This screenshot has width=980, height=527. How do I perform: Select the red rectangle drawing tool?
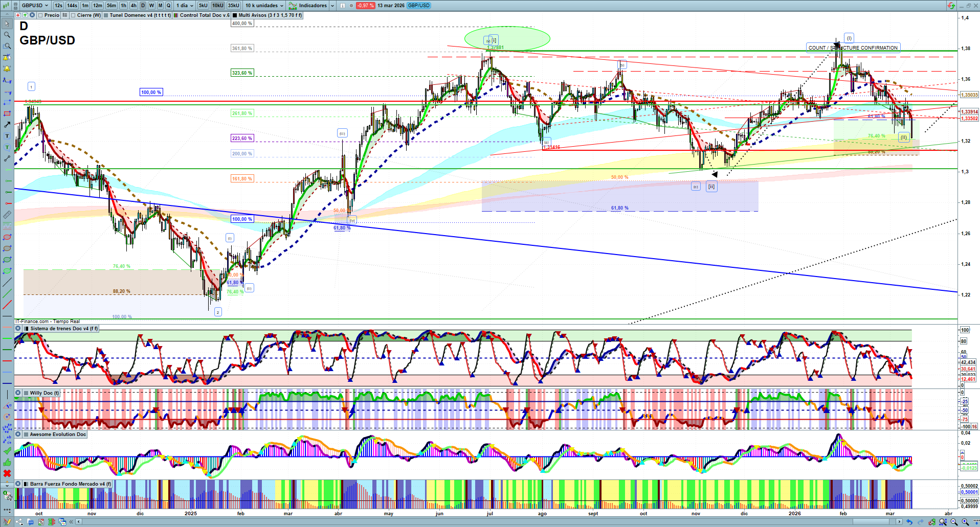click(x=7, y=113)
